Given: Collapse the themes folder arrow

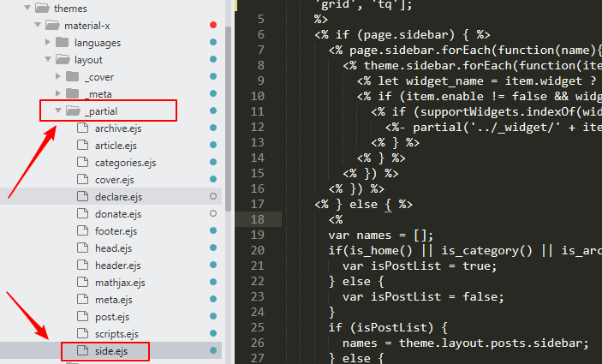Looking at the screenshot, I should (x=27, y=8).
